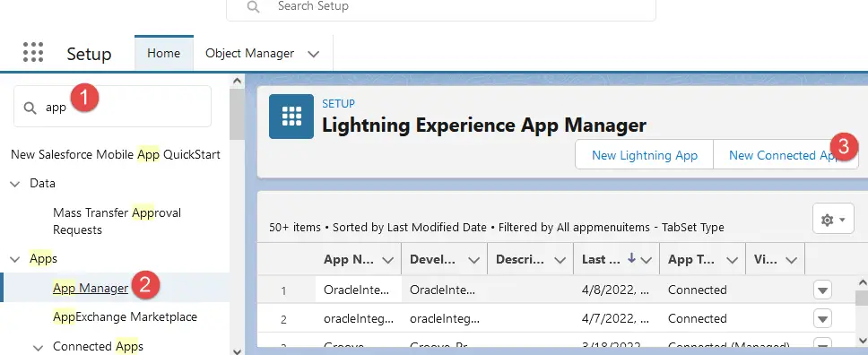
Task: Open the list view settings gear
Action: (x=833, y=220)
